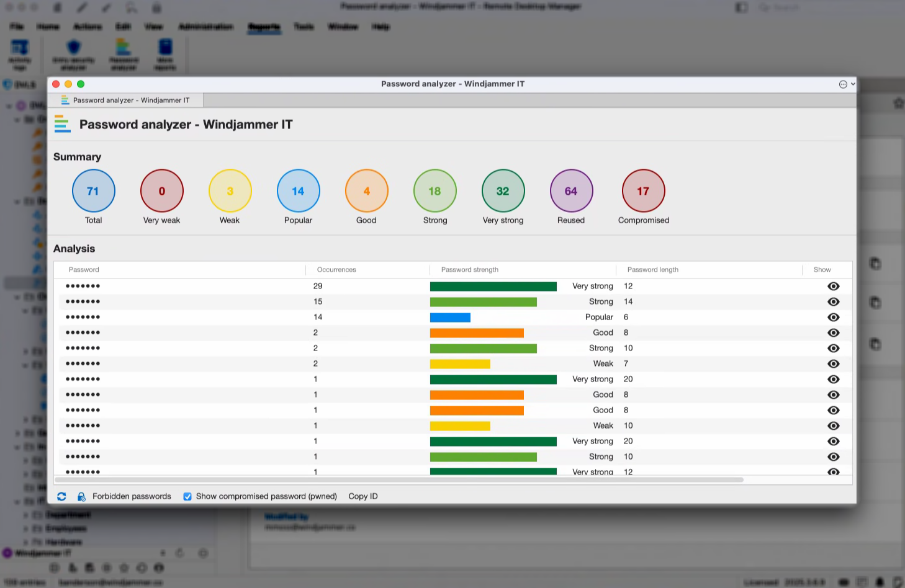Click the horizontal scrollbar under the analysis table
The width and height of the screenshot is (905, 588).
pos(398,479)
